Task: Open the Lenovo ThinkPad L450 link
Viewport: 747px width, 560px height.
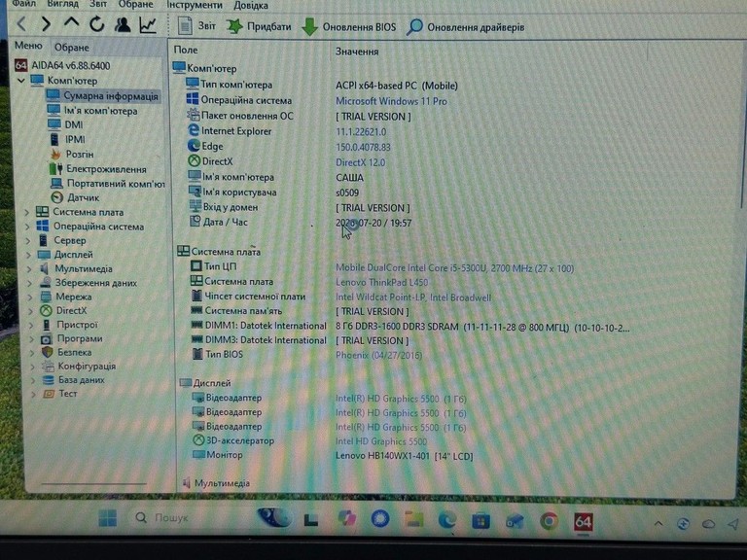Action: coord(381,282)
